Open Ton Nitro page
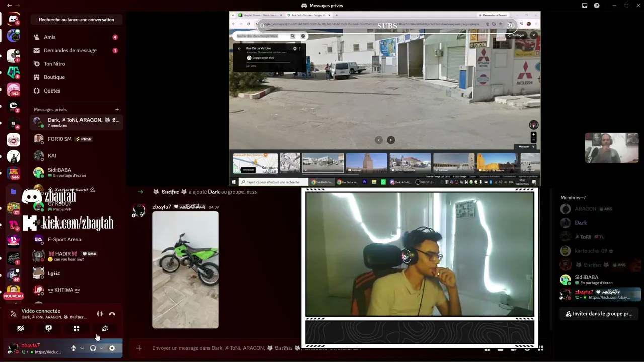 [x=75, y=64]
